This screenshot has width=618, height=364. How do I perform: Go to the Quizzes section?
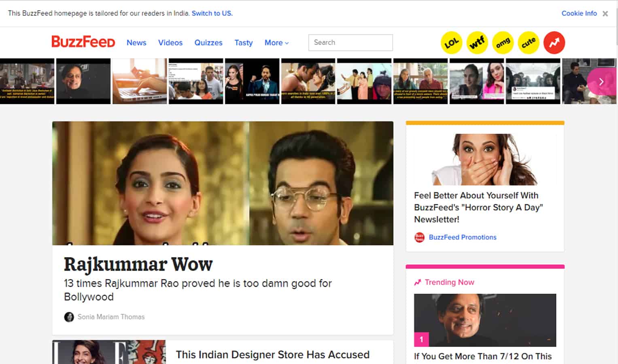click(208, 42)
